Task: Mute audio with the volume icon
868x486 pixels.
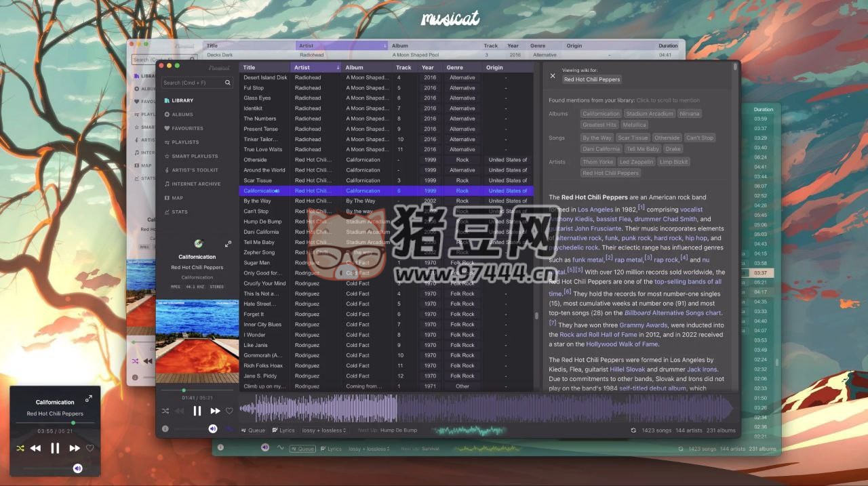Action: point(212,428)
